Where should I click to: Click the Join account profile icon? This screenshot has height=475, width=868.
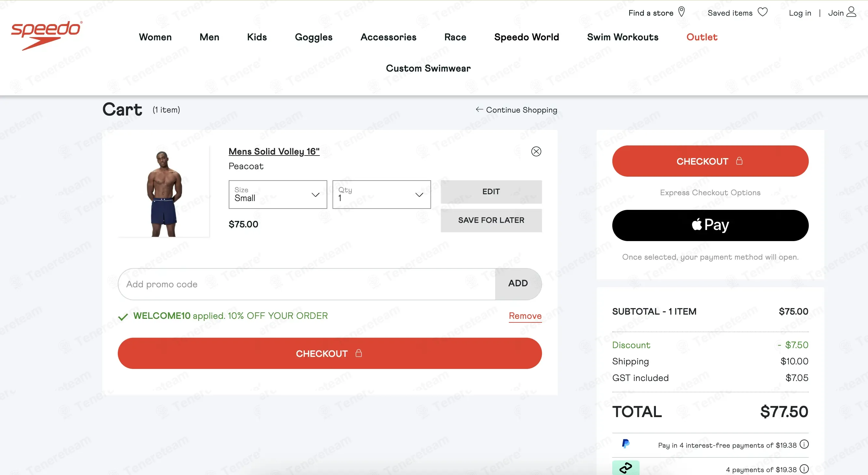click(x=851, y=12)
